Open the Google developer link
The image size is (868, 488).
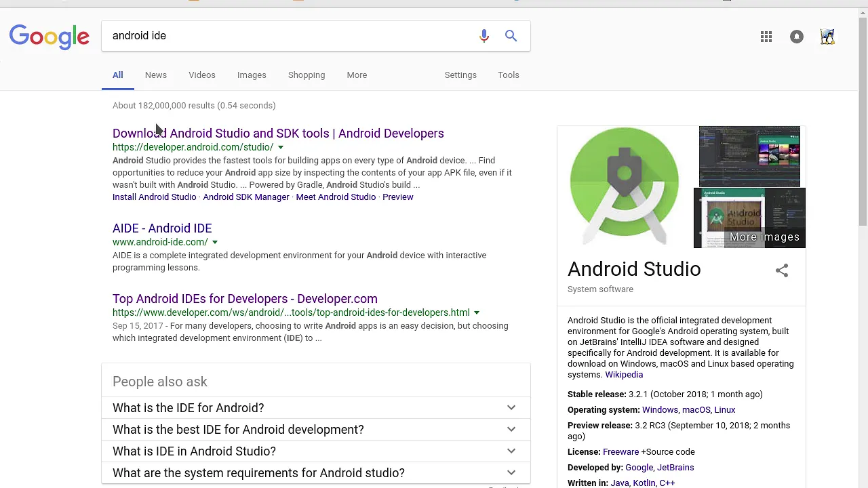[x=639, y=468]
